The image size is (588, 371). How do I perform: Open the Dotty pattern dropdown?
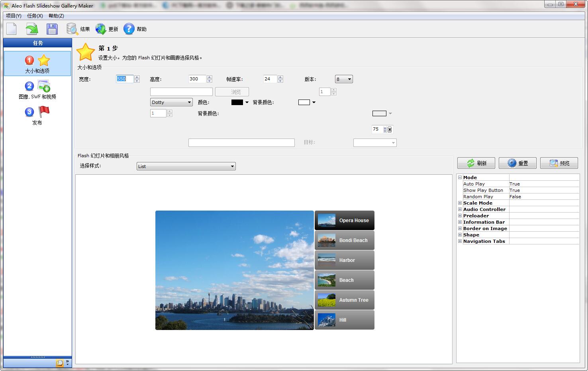(x=171, y=102)
